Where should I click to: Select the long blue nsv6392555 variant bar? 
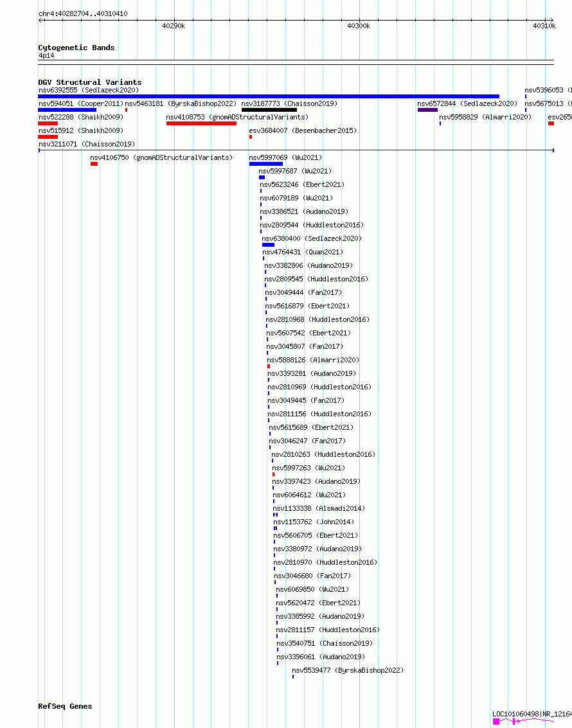269,96
